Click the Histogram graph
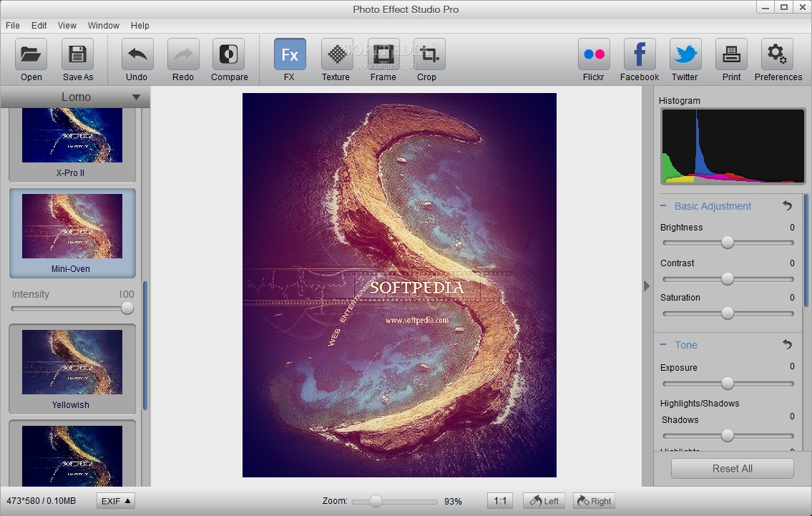 [x=733, y=146]
